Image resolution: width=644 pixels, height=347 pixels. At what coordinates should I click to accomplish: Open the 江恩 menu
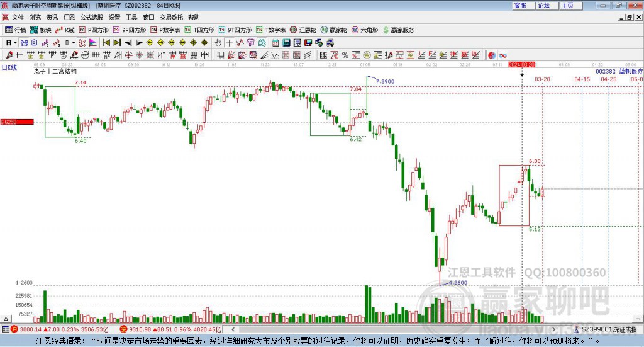coord(69,17)
